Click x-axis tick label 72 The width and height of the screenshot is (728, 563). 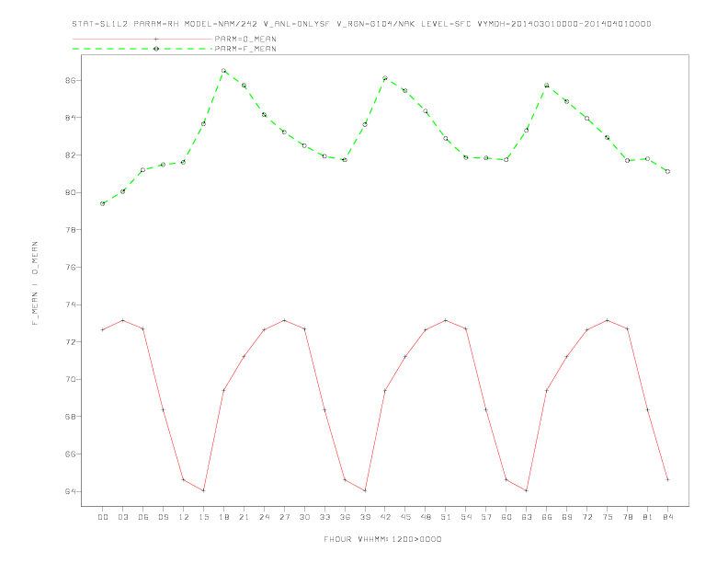586,517
